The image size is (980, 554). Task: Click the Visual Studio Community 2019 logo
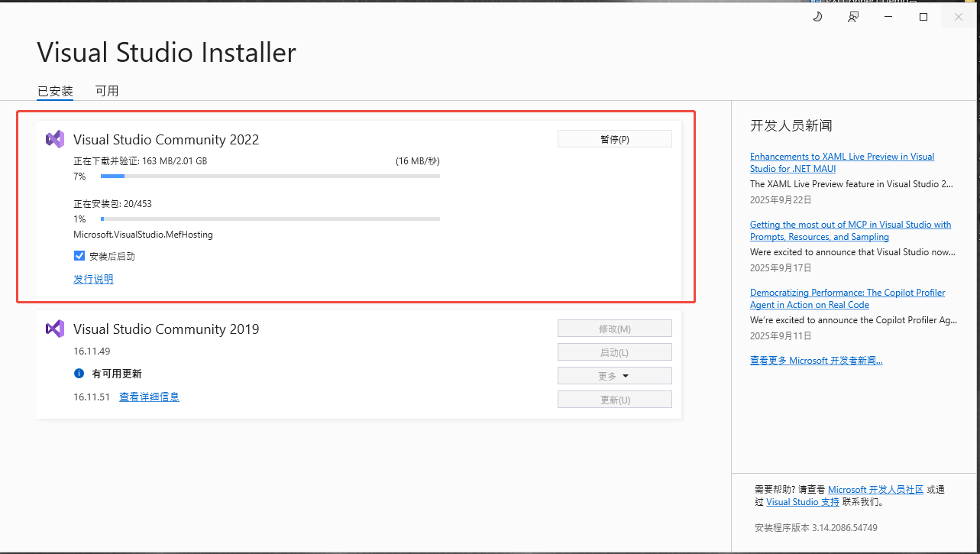[54, 329]
